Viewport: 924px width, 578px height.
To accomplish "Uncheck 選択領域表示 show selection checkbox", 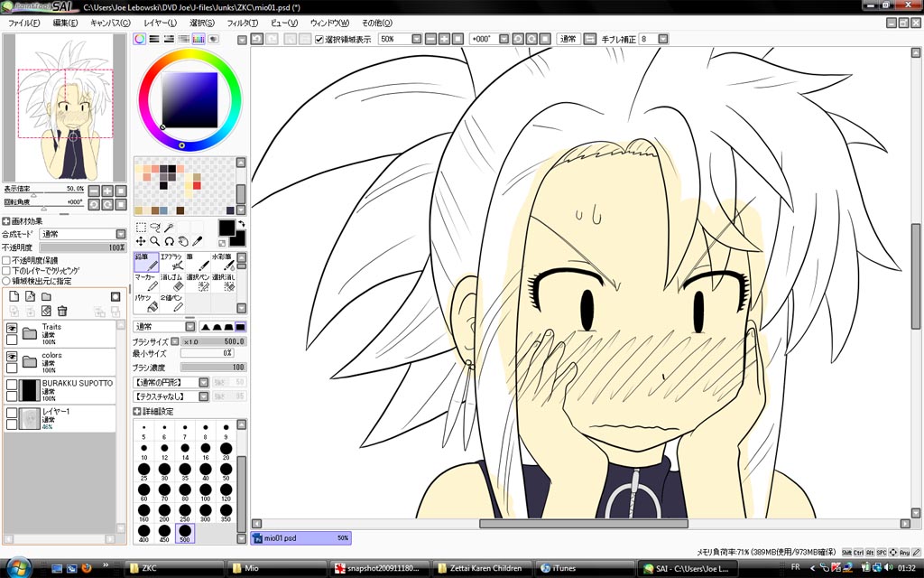I will tap(319, 40).
